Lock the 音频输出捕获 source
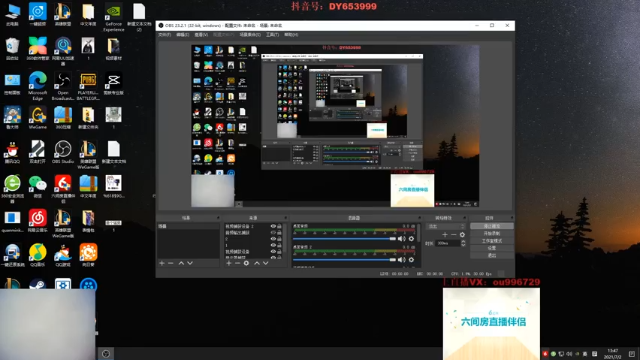The height and width of the screenshot is (360, 640). 279,233
